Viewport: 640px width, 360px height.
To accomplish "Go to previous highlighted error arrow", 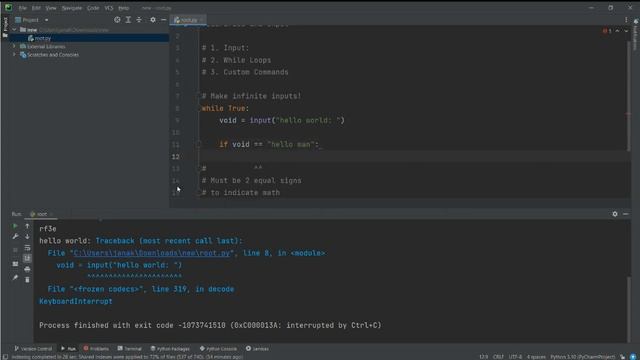I will point(617,31).
